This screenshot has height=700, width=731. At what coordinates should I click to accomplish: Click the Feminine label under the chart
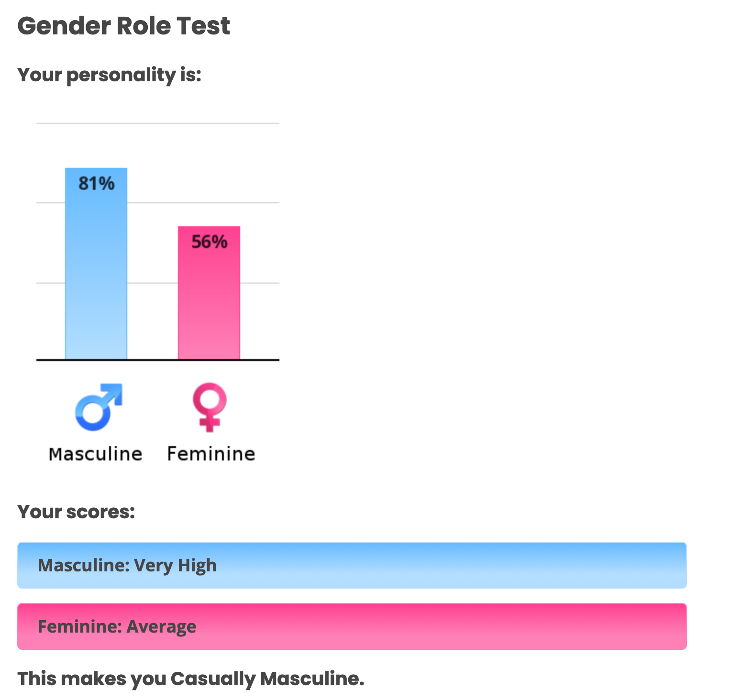[x=211, y=454]
